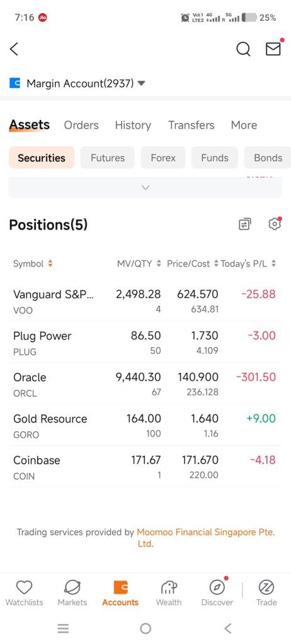Open the mail inbox icon
291x644 pixels.
273,49
